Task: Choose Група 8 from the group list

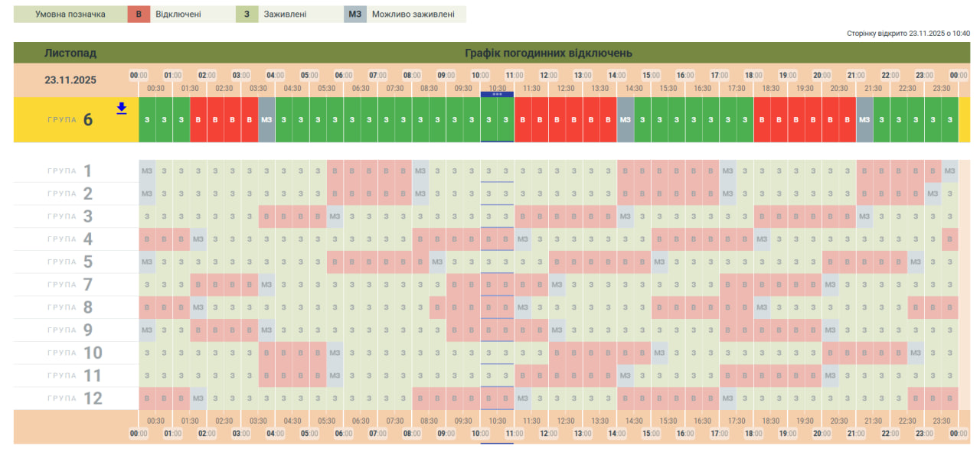Action: pyautogui.click(x=76, y=307)
